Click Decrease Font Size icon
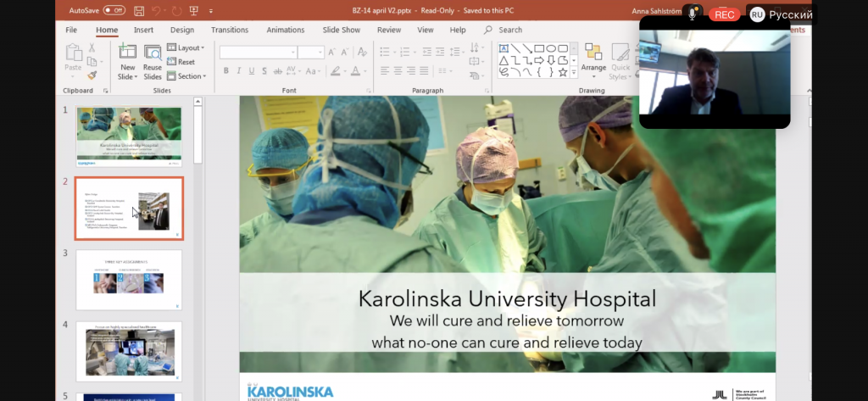 [346, 53]
